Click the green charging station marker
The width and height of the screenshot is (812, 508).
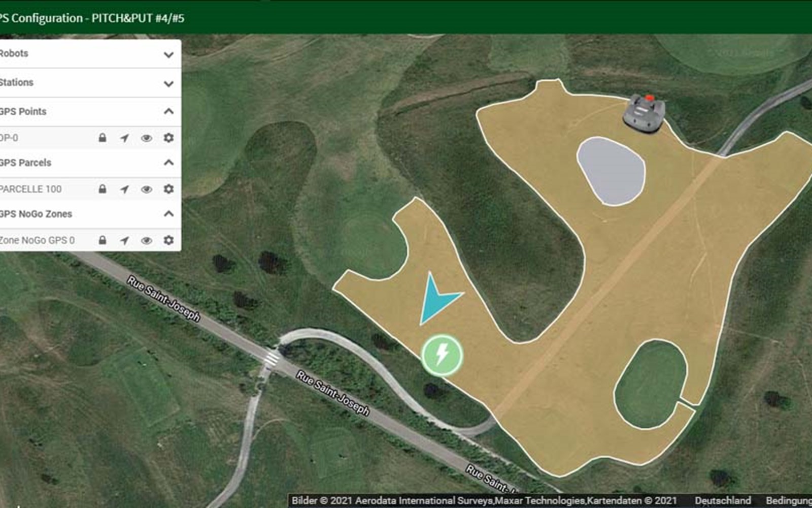tap(442, 354)
